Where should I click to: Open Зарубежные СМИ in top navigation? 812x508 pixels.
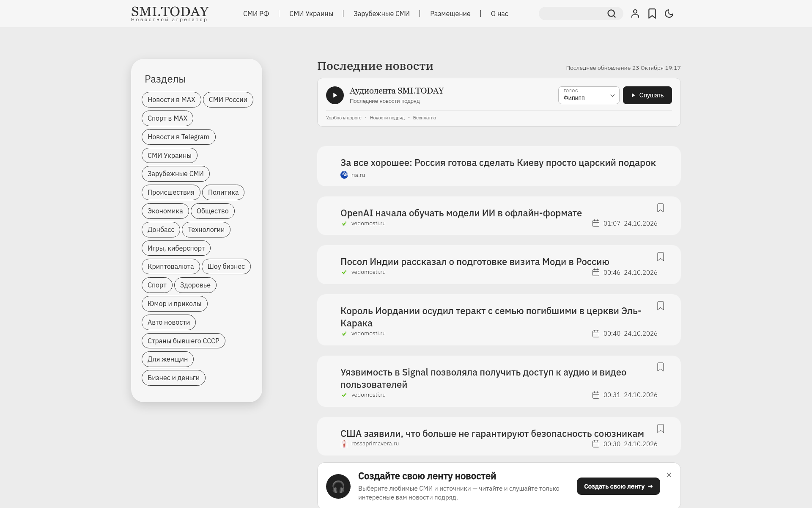point(381,14)
